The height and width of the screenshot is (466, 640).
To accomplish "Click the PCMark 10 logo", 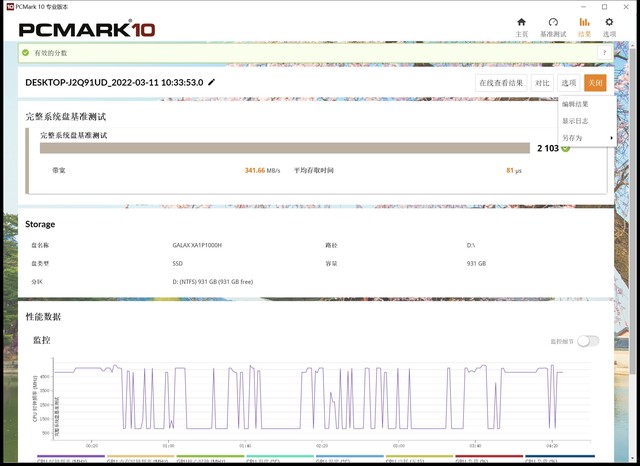I will [x=87, y=29].
